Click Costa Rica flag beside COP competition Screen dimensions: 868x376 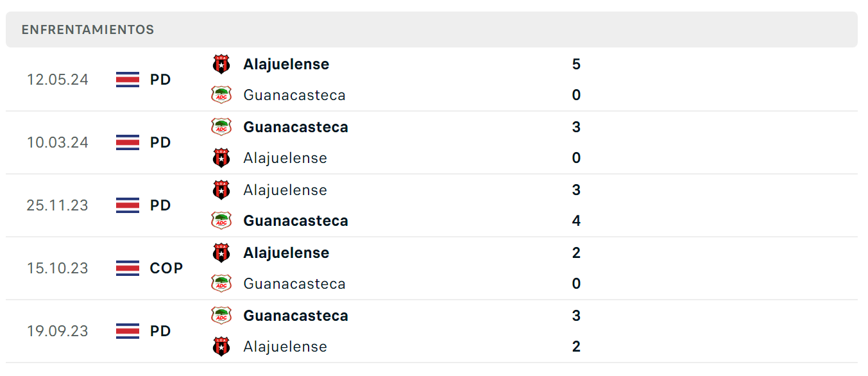128,268
